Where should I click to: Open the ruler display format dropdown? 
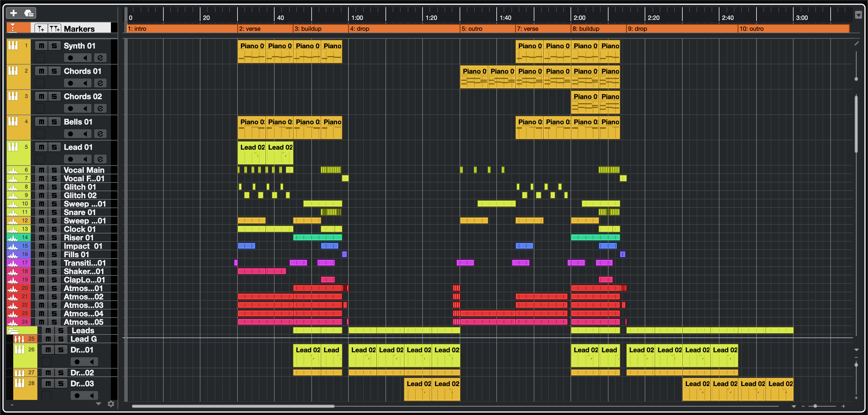click(x=858, y=15)
